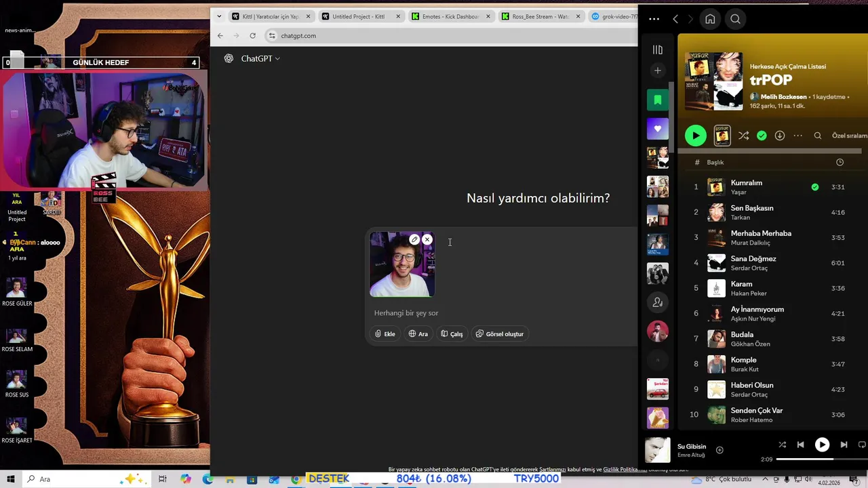This screenshot has width=868, height=488.
Task: Add Su Gibisin to liked songs
Action: pos(719,450)
